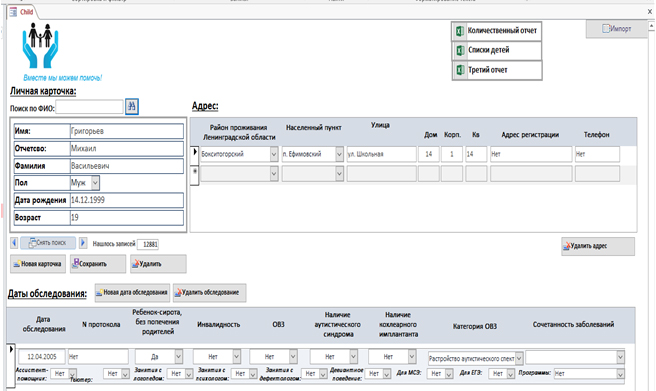Click the family-in-hands logo image
This screenshot has height=391, width=656.
pyautogui.click(x=41, y=46)
